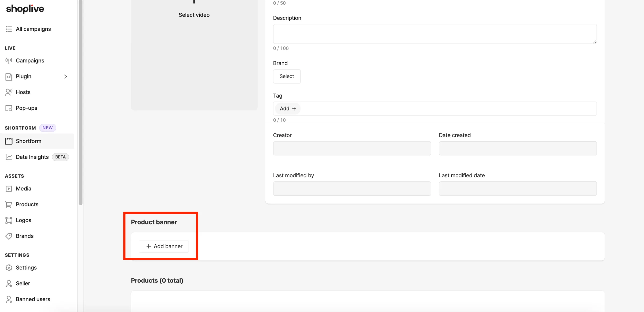
Task: Click the Seller person-star icon
Action: click(x=9, y=284)
